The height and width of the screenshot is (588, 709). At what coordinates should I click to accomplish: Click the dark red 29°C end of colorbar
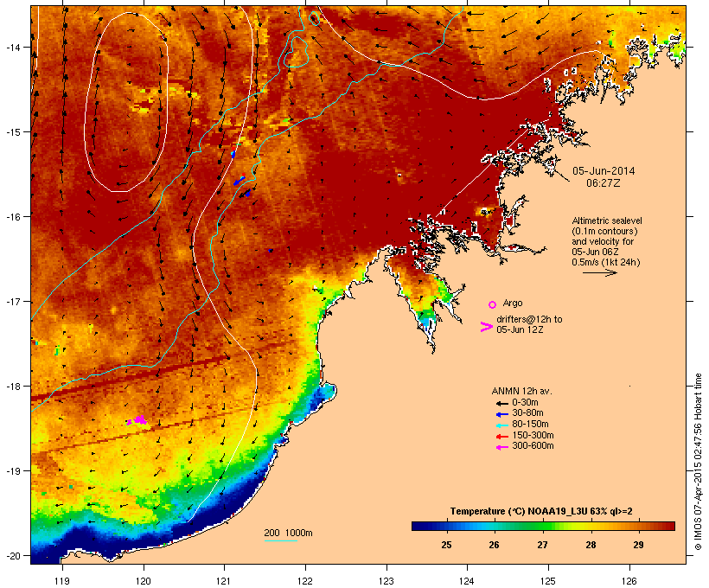tap(667, 526)
